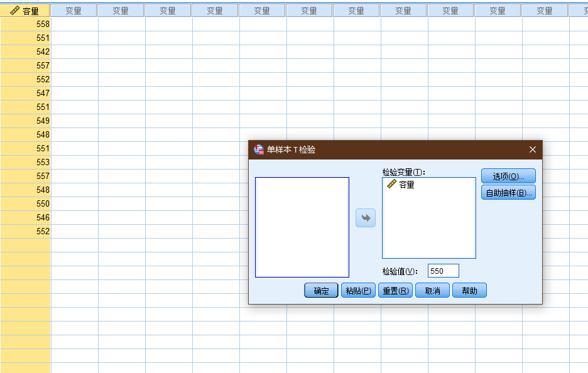Click the SPSS icon in dialog title bar
588x373 pixels.
click(x=259, y=149)
